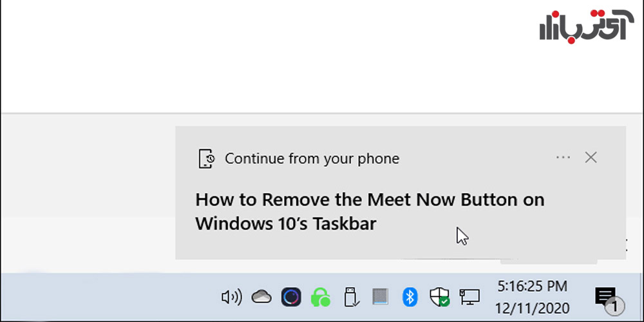The width and height of the screenshot is (644, 322).
Task: Click the 12/11/2020 date in taskbar
Action: click(533, 308)
